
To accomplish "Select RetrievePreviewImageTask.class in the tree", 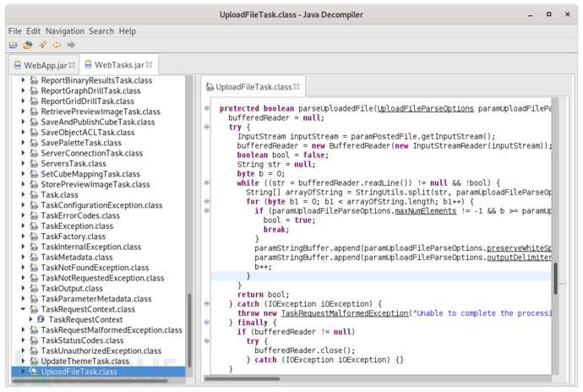I will tap(101, 112).
